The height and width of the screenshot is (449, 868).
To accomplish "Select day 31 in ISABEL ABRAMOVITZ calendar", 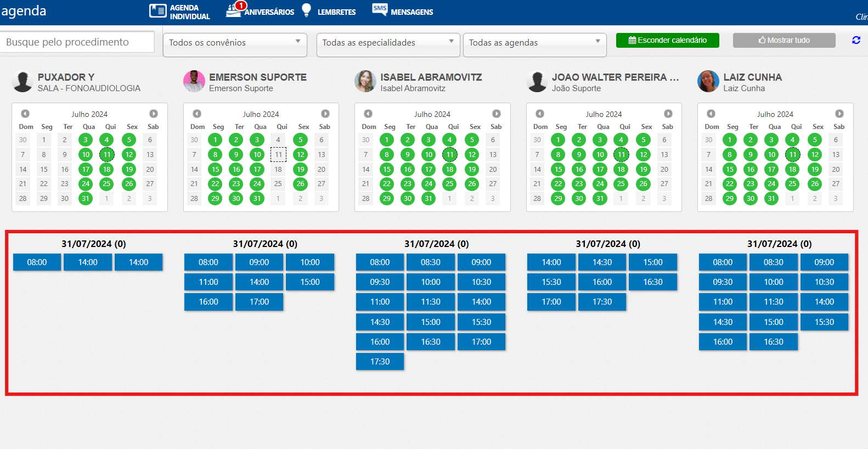I will (x=429, y=199).
